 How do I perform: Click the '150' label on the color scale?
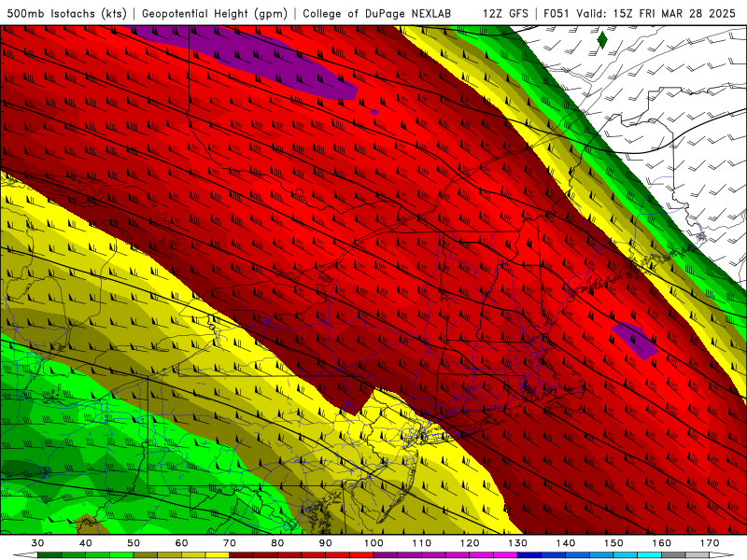click(613, 543)
